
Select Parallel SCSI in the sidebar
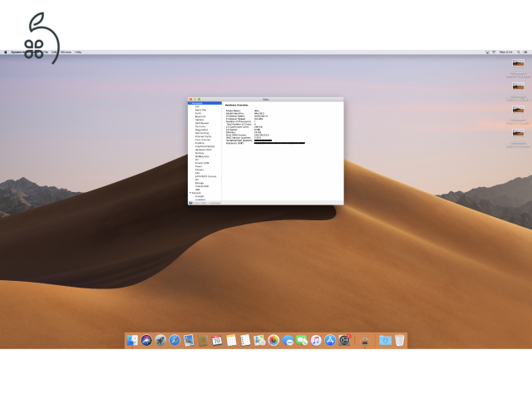coord(202,163)
